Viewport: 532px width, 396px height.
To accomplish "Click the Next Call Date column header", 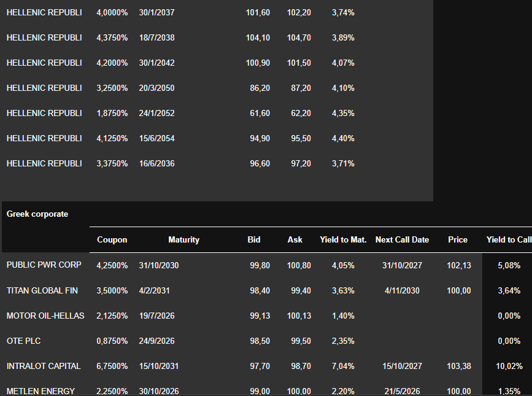I will click(x=402, y=240).
